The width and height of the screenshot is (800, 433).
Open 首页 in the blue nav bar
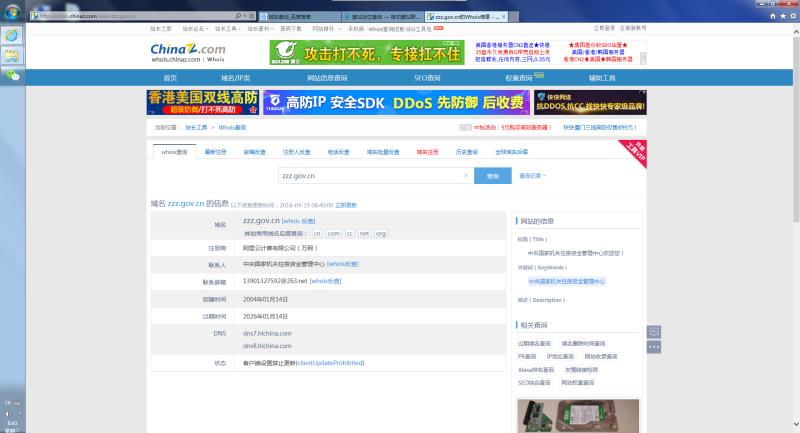[x=170, y=78]
